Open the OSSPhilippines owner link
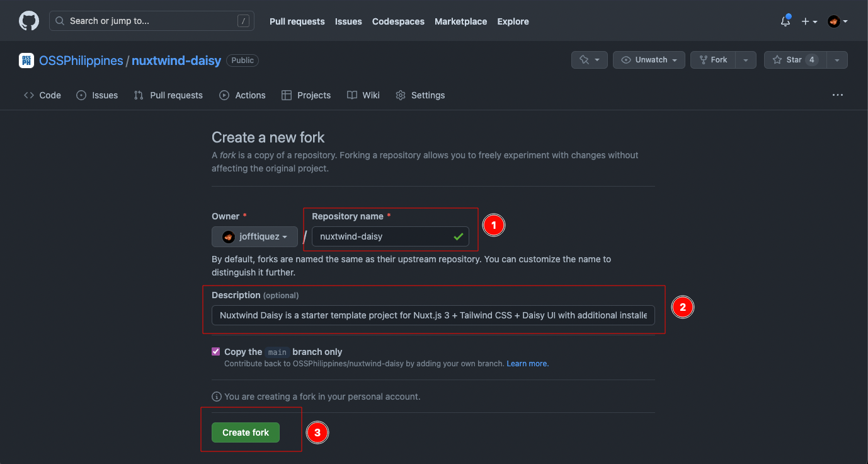This screenshot has width=868, height=464. click(x=81, y=61)
